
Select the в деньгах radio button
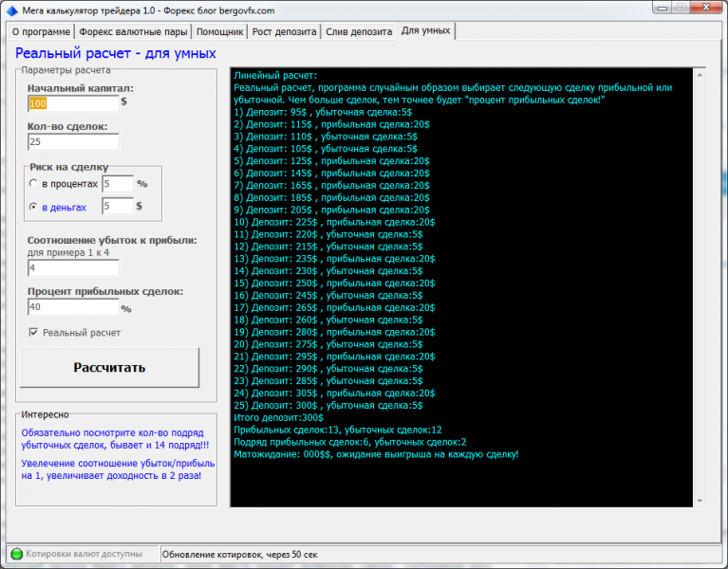tap(33, 207)
